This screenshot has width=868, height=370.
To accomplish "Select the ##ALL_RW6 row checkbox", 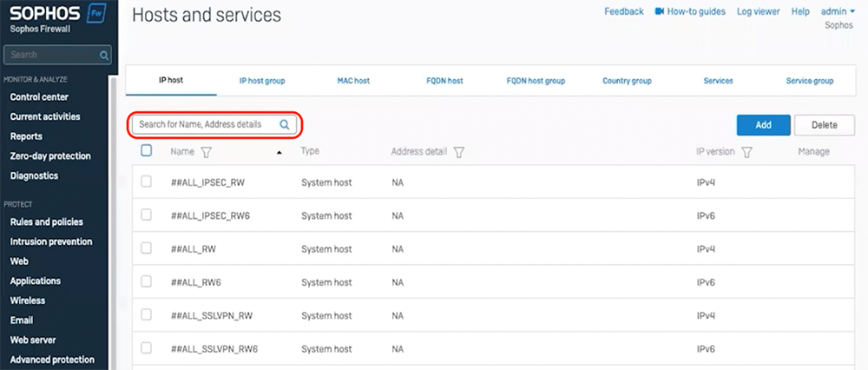I will [x=147, y=281].
